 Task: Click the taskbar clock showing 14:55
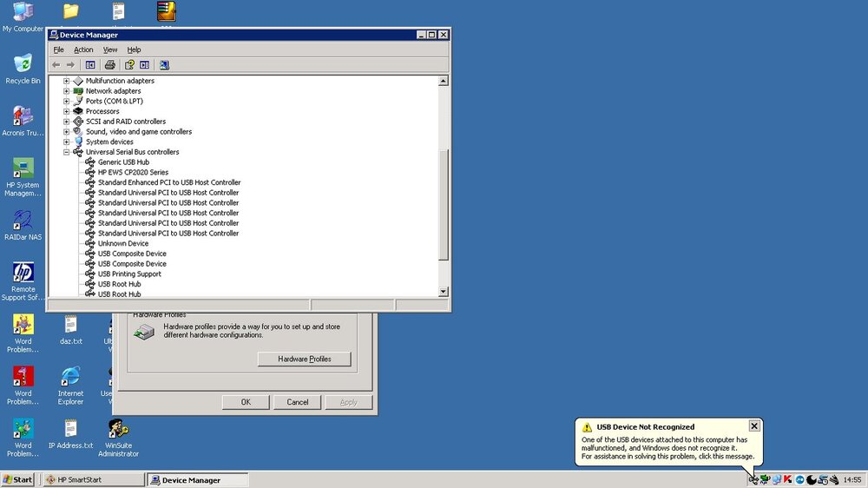[x=852, y=479]
